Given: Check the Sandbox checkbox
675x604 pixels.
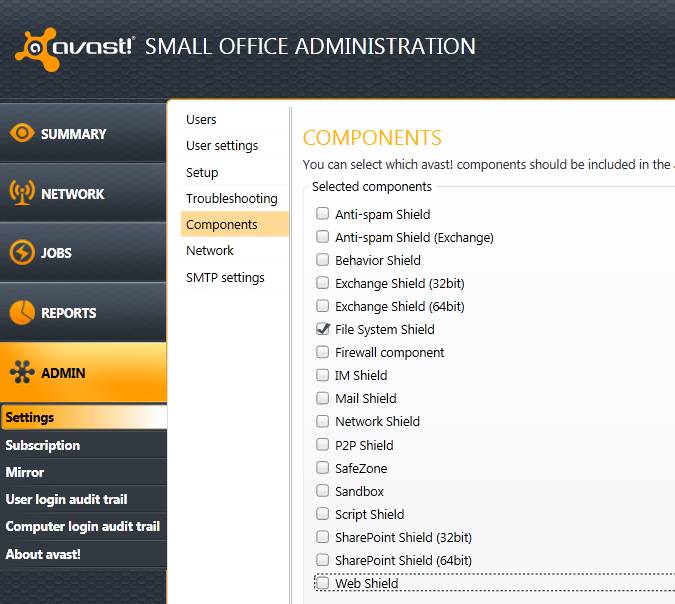Looking at the screenshot, I should tap(322, 490).
